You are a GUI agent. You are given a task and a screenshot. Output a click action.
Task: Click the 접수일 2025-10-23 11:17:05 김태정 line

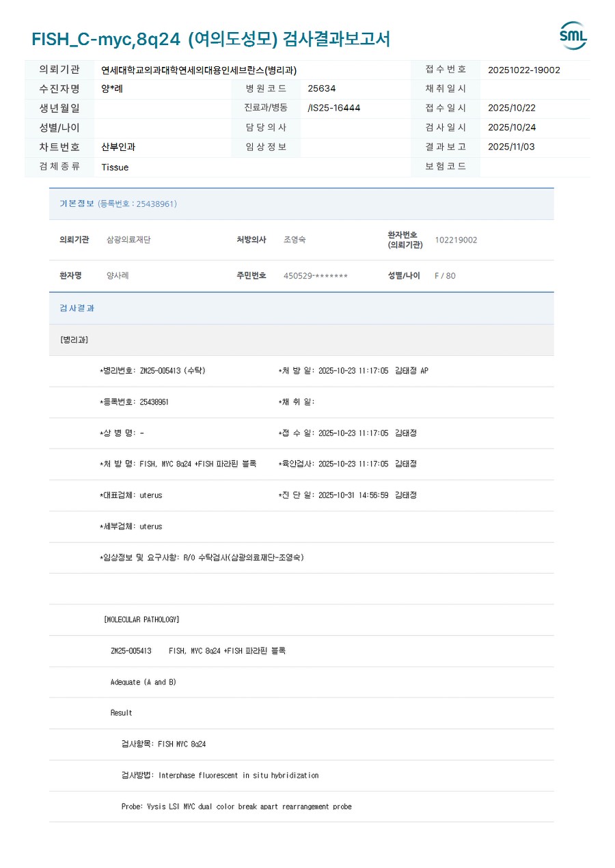pos(347,433)
